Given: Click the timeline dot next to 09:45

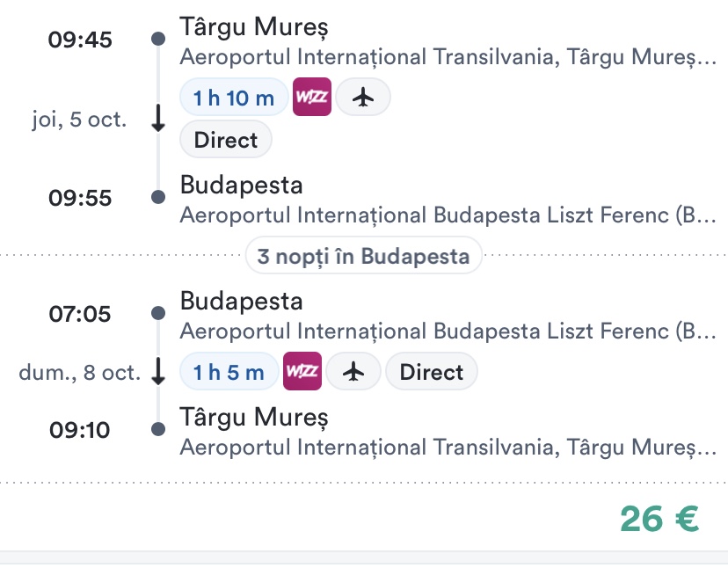Looking at the screenshot, I should tap(158, 39).
